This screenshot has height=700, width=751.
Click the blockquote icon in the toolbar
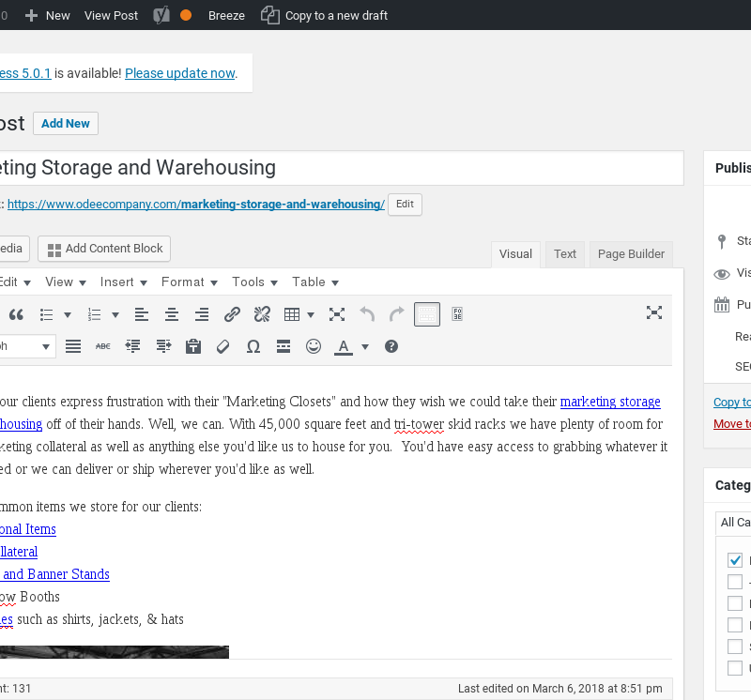click(16, 314)
